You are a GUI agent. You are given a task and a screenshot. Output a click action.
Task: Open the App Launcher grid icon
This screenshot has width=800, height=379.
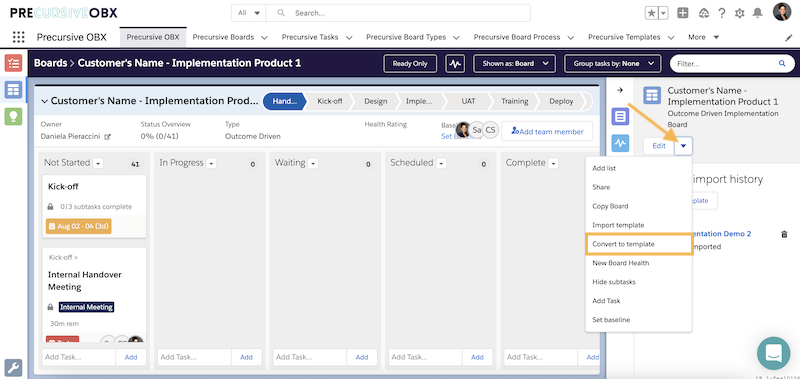click(x=18, y=37)
